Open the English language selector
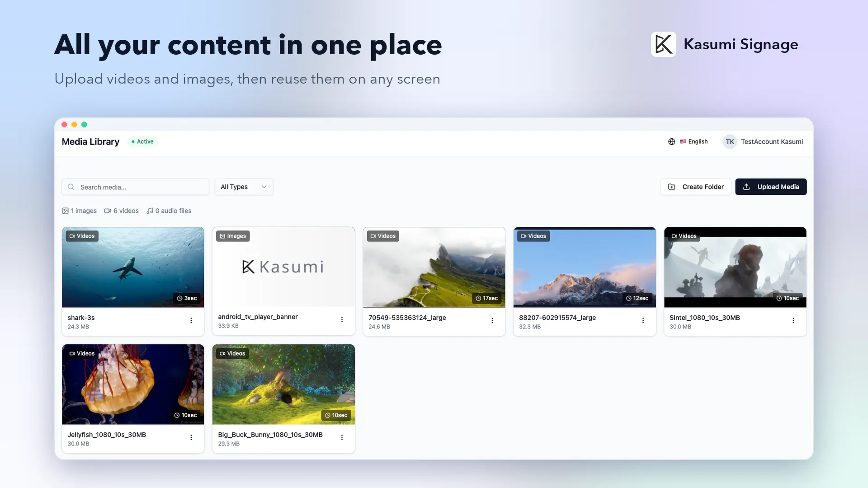The height and width of the screenshot is (488, 868). 688,141
